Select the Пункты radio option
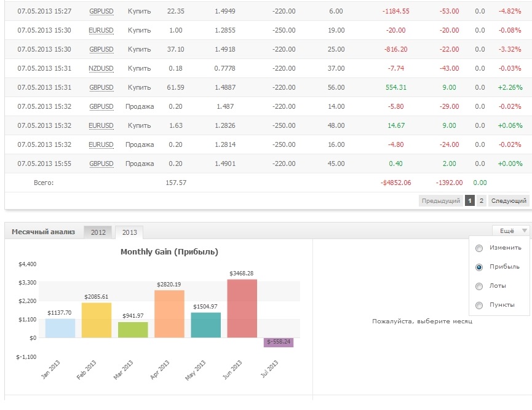 [x=478, y=306]
